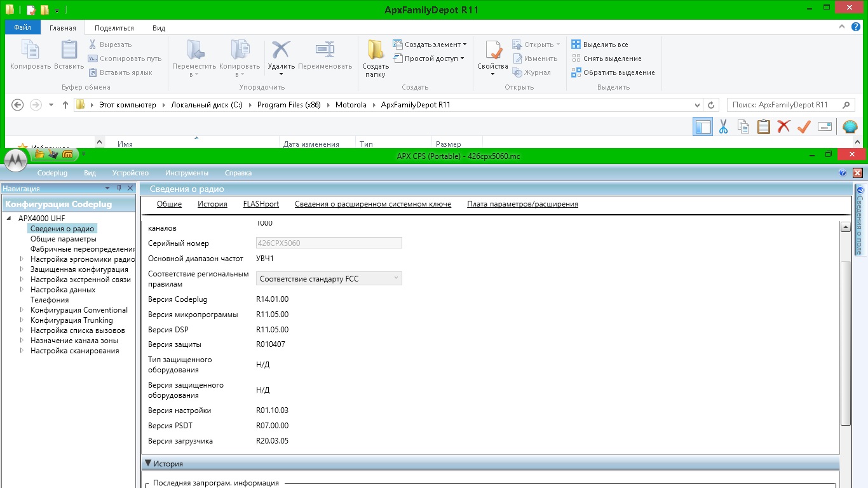This screenshot has width=868, height=488.
Task: Click the Motorola application logo button
Action: click(16, 160)
